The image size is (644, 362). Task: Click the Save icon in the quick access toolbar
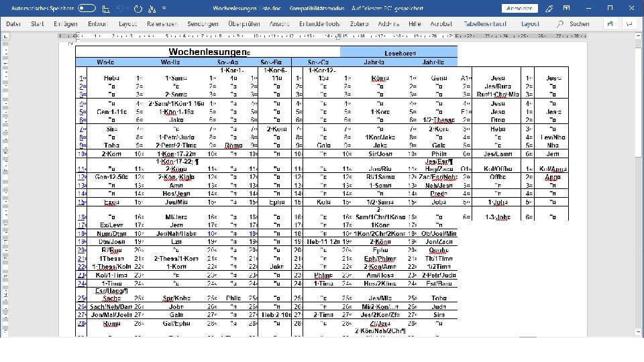click(x=106, y=8)
